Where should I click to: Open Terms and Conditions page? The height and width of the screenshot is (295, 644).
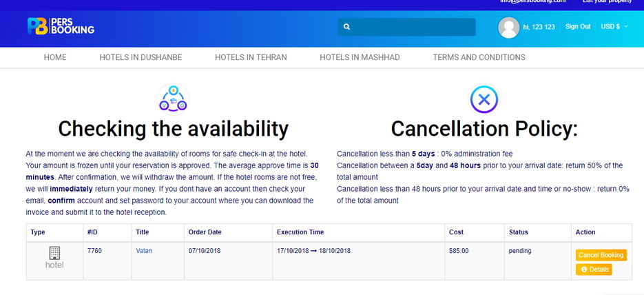(x=479, y=57)
